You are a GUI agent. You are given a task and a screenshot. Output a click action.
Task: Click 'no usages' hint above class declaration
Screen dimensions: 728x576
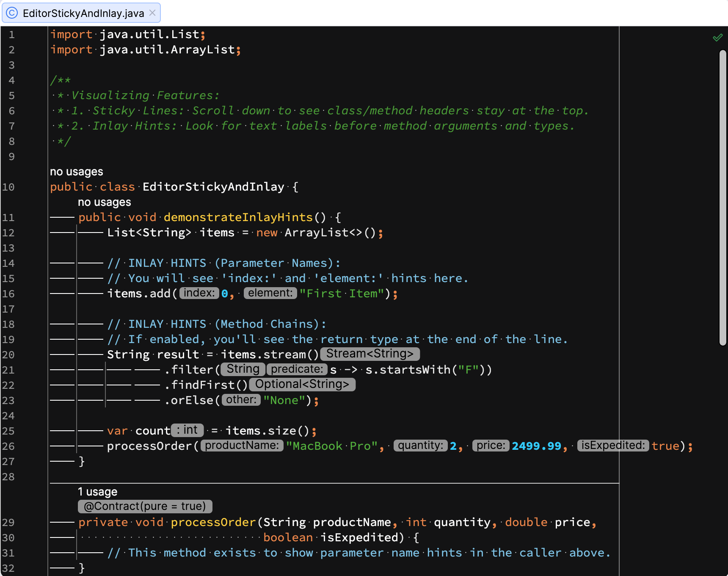tap(77, 172)
